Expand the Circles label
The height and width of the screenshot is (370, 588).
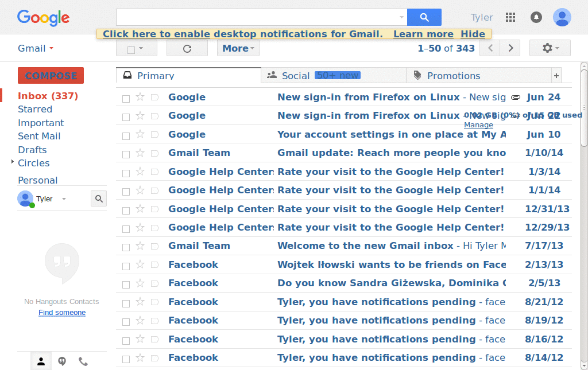coord(13,162)
